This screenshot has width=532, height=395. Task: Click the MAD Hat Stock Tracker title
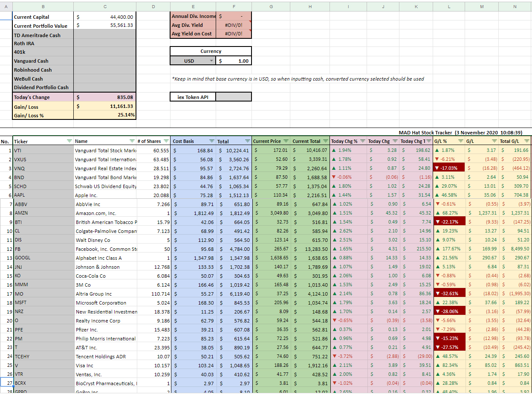pyautogui.click(x=460, y=133)
